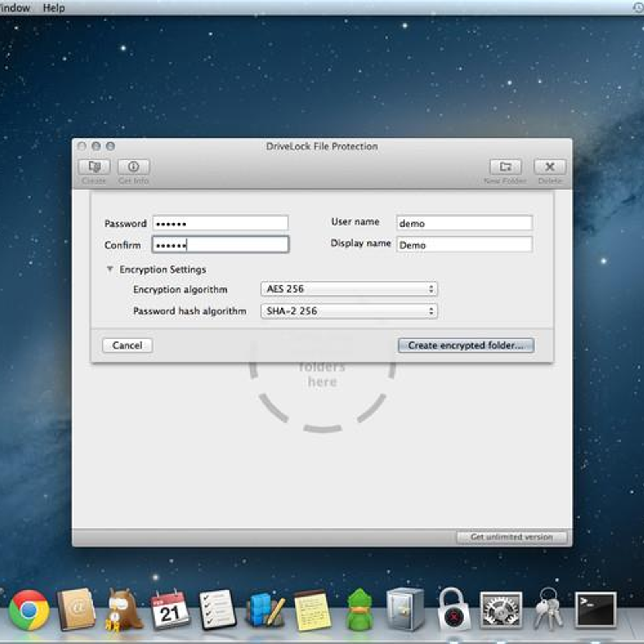Viewport: 644px width, 644px height.
Task: Open the Password hash algorithm SHA-2 256 dropdown
Action: pos(349,311)
